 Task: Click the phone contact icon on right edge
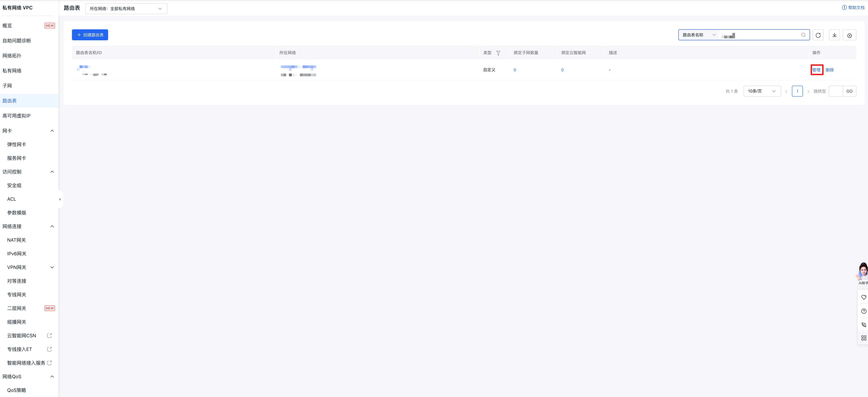coord(863,325)
